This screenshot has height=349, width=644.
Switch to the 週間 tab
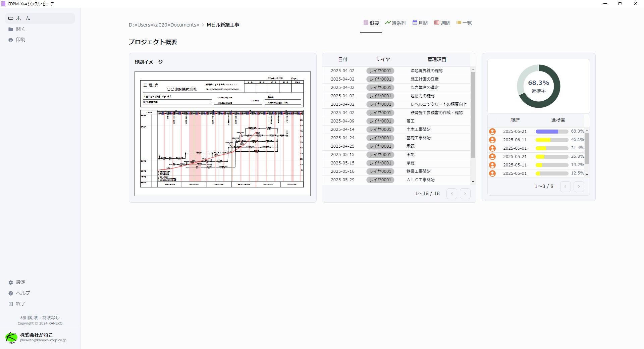(x=442, y=23)
